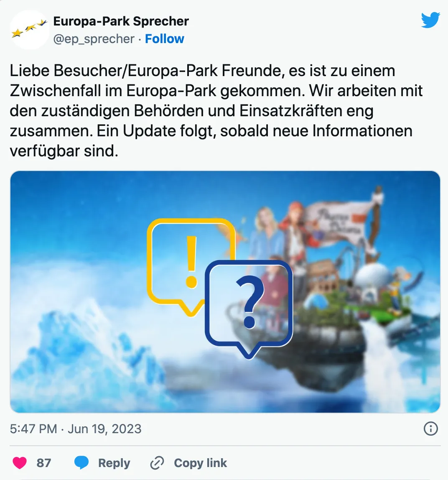The height and width of the screenshot is (480, 448).
Task: Click the Reply button label
Action: pyautogui.click(x=114, y=463)
